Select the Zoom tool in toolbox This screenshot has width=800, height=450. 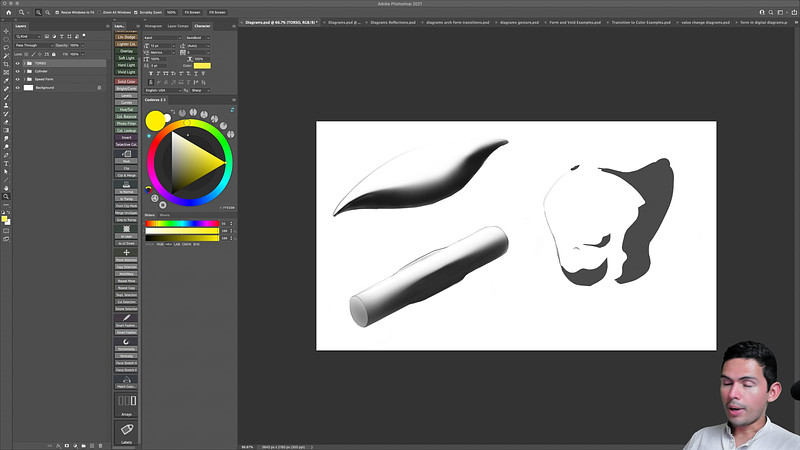coord(6,196)
